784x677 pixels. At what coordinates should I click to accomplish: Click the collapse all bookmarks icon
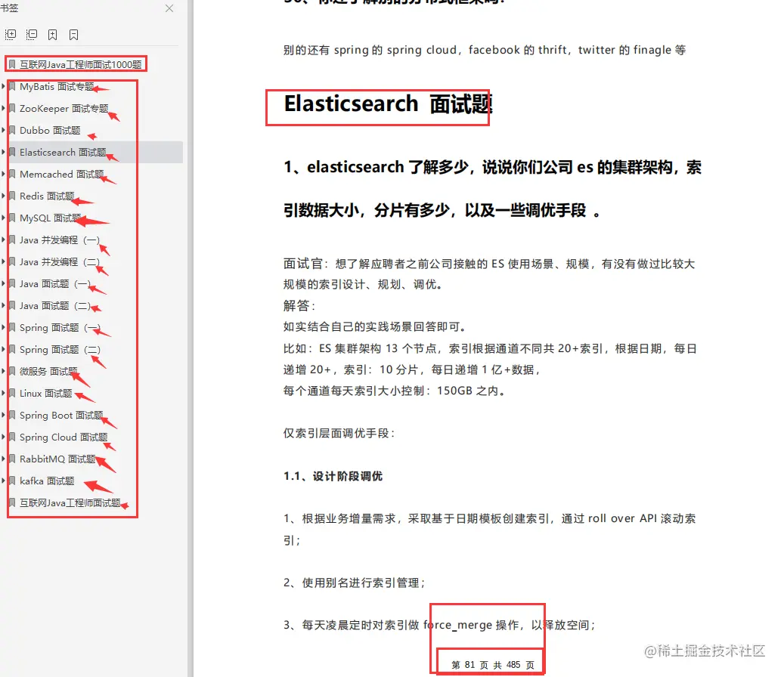[31, 34]
